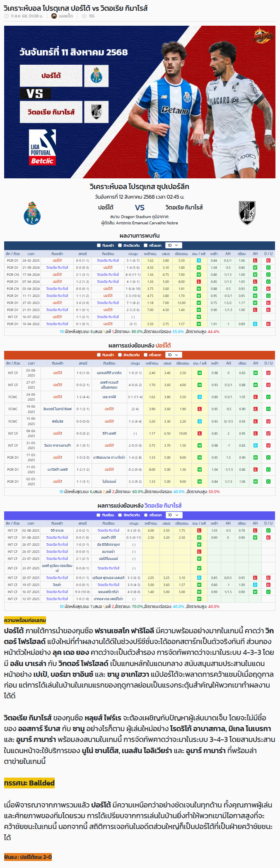Screen dimensions: 280x868
Task: Click the ลีก / ถ้วย column header in head-to-head table
Action: pyautogui.click(x=12, y=253)
